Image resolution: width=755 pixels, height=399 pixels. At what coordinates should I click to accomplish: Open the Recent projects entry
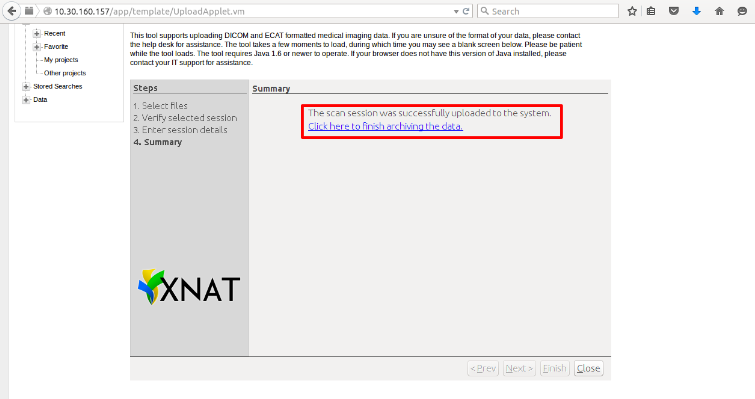tap(54, 34)
